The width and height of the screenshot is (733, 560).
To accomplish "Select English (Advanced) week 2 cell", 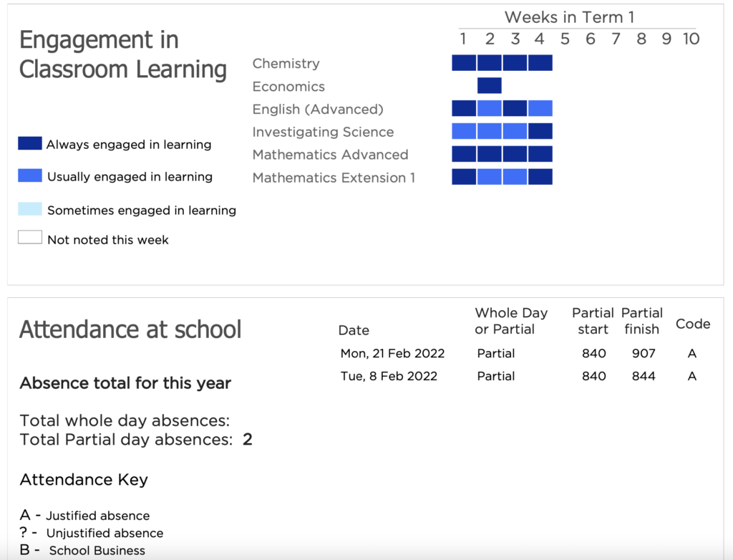I will click(x=490, y=109).
